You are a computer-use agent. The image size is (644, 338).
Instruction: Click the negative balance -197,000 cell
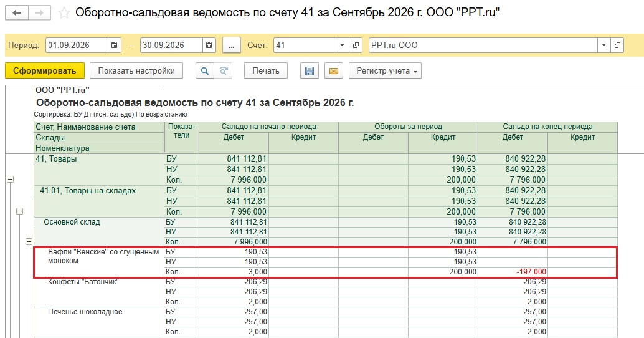513,272
